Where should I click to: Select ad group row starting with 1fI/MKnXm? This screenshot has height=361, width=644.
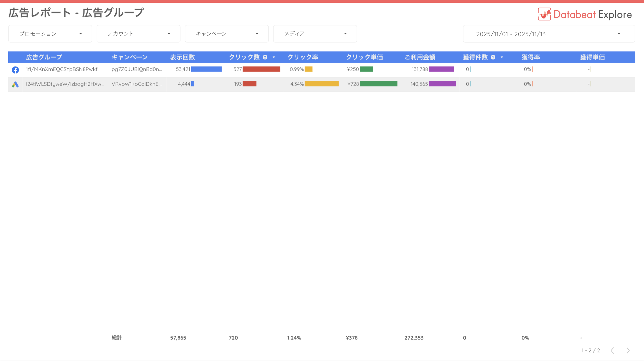coord(63,69)
